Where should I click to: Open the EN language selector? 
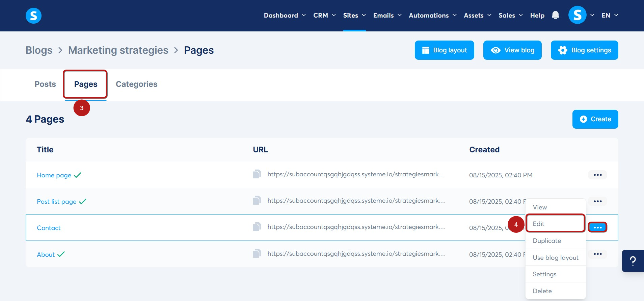pyautogui.click(x=610, y=15)
